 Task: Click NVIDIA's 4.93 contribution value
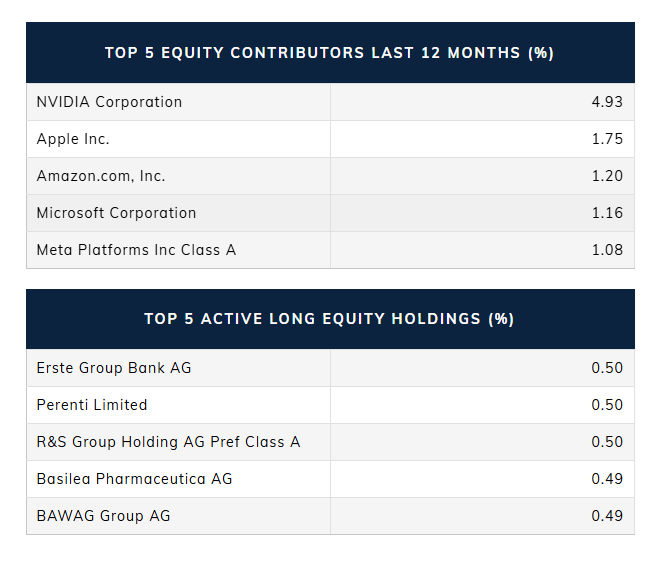(607, 102)
